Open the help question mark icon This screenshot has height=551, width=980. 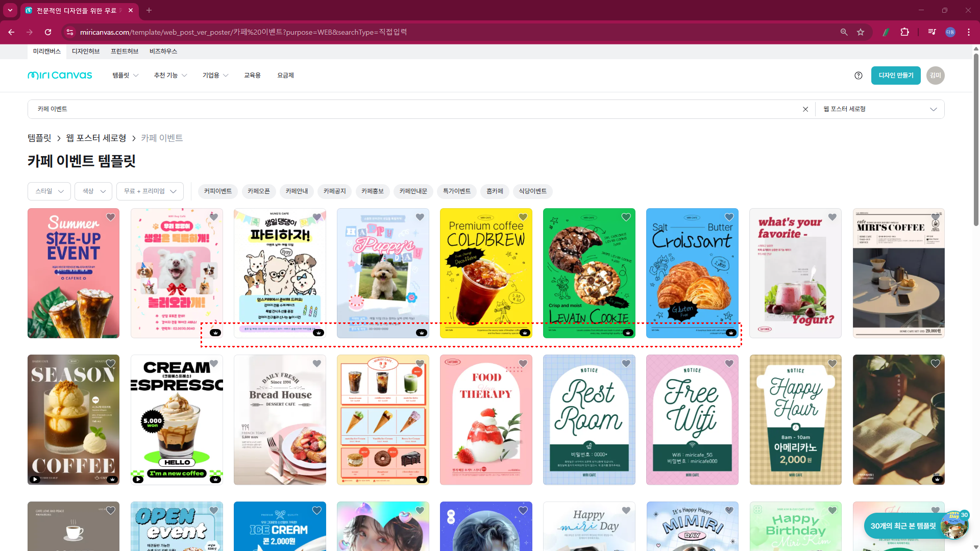pos(859,76)
